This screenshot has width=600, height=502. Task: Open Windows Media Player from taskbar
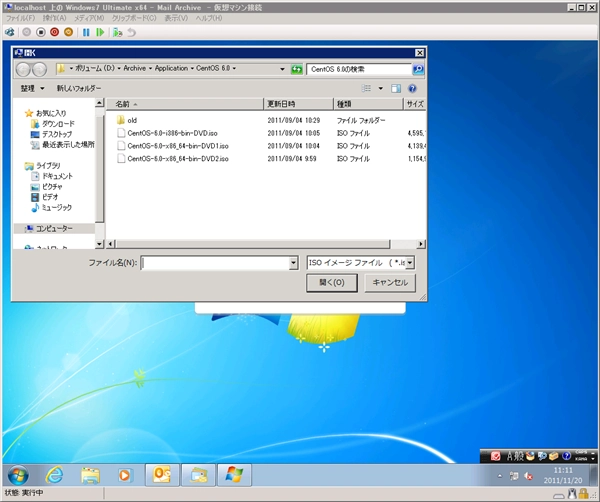tap(125, 475)
